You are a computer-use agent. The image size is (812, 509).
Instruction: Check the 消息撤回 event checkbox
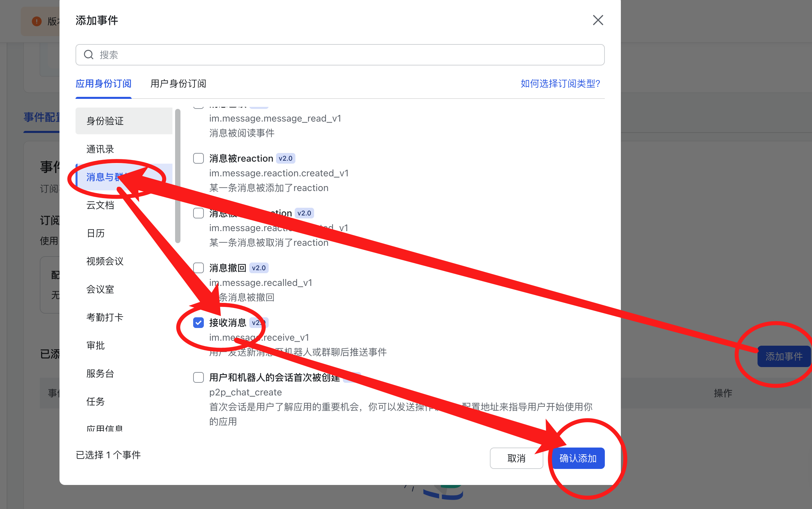click(198, 267)
